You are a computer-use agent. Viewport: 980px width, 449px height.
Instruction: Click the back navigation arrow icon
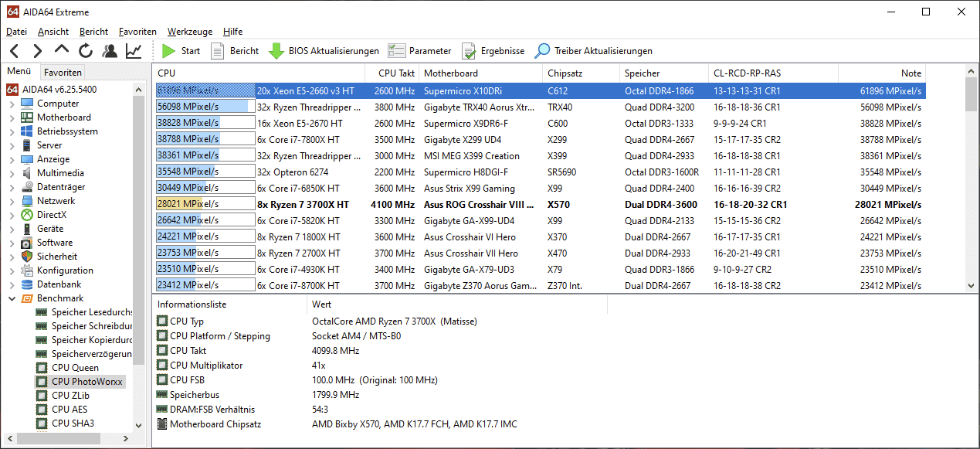coord(14,51)
